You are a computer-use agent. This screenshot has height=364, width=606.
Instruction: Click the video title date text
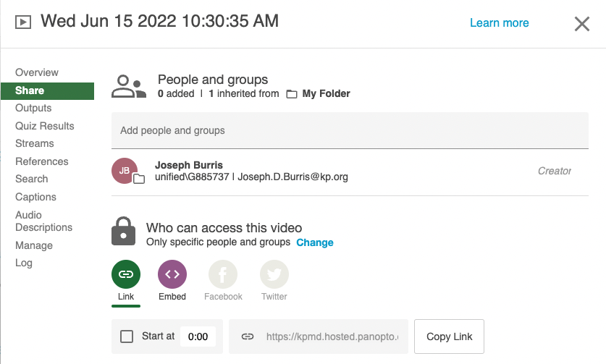click(159, 21)
